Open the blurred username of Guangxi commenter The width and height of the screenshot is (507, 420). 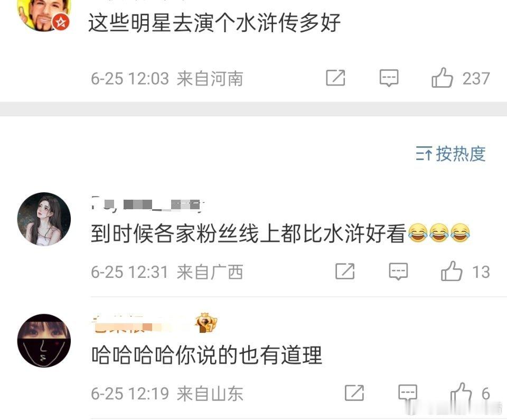click(x=148, y=204)
